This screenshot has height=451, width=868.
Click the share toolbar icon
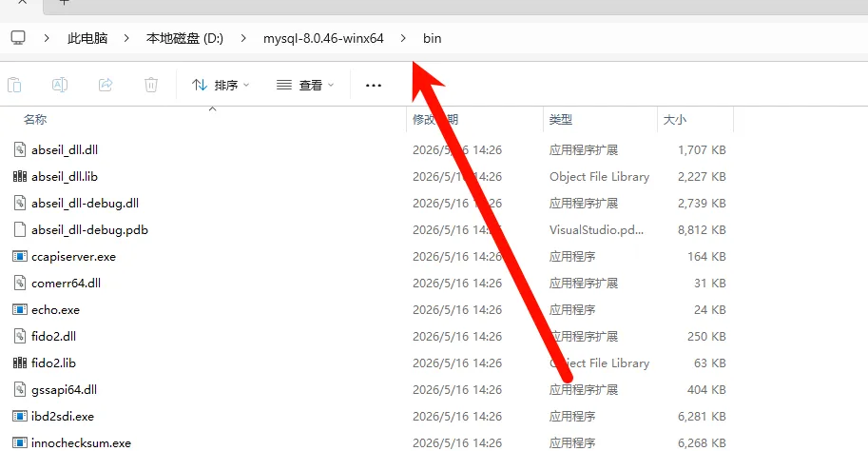coord(106,85)
